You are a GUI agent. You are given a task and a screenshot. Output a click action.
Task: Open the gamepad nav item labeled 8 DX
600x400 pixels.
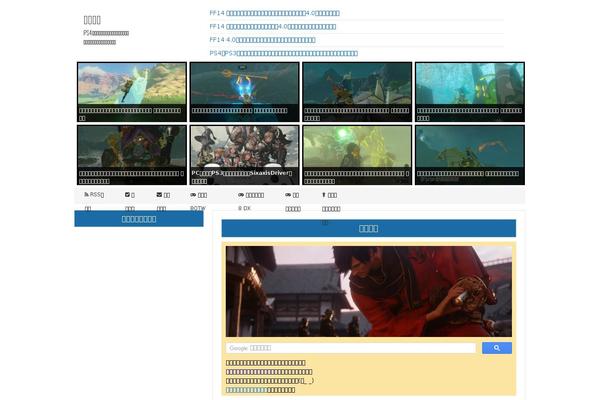click(x=251, y=201)
